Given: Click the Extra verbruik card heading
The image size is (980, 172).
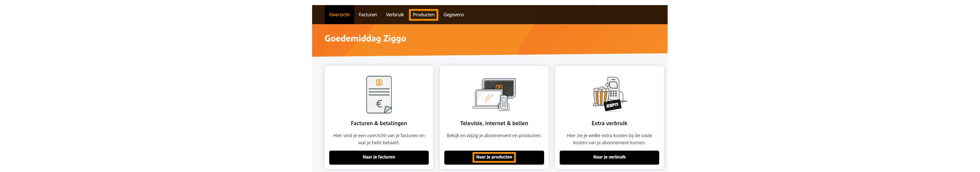Looking at the screenshot, I should point(609,123).
